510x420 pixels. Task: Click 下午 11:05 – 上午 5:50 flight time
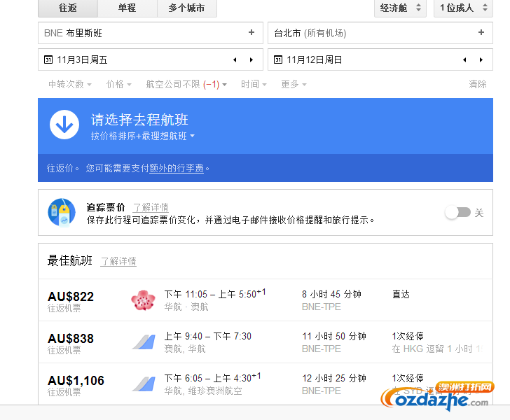[x=214, y=293]
